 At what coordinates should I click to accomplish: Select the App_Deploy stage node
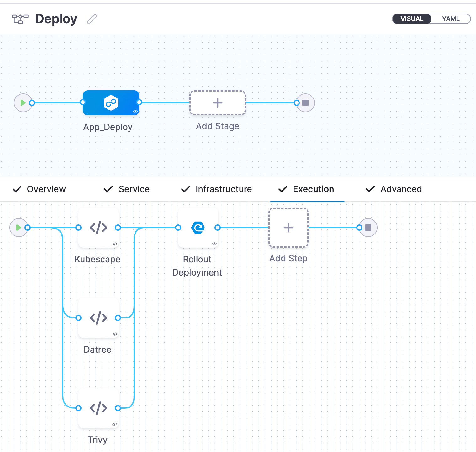[111, 103]
